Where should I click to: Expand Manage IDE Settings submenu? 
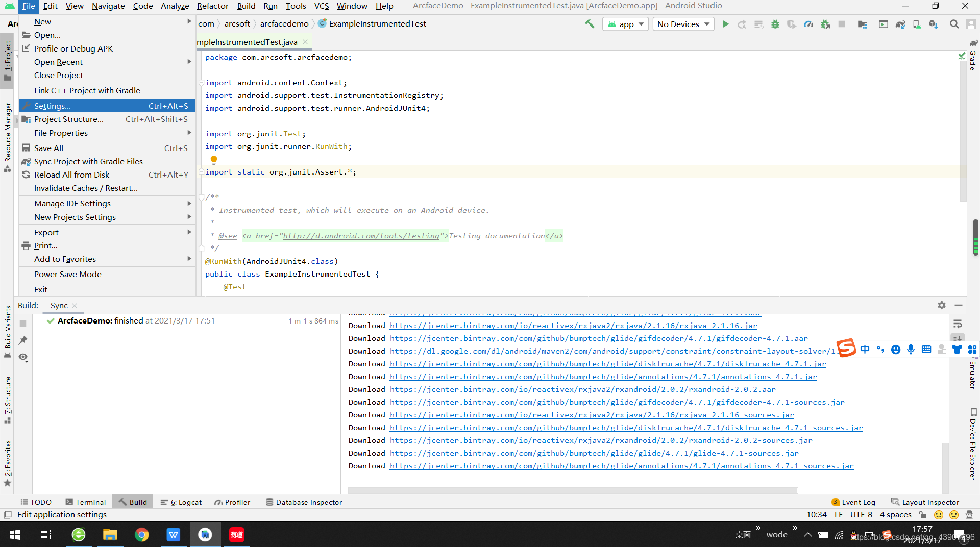click(x=107, y=203)
